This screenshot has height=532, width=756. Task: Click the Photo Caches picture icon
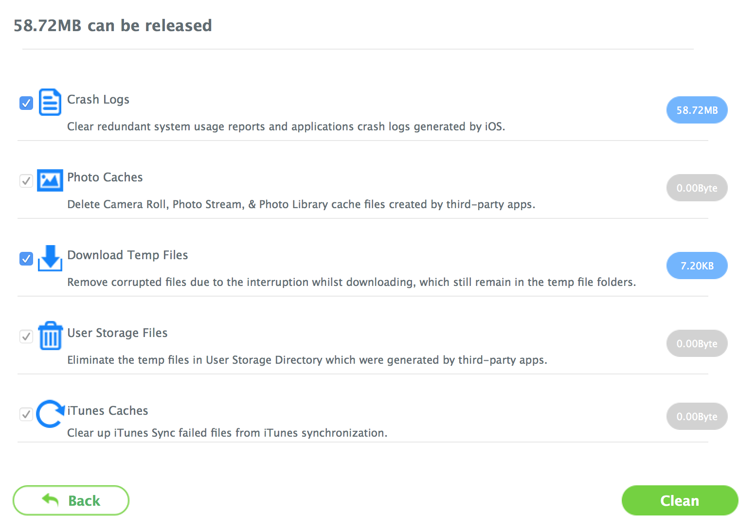tap(50, 180)
